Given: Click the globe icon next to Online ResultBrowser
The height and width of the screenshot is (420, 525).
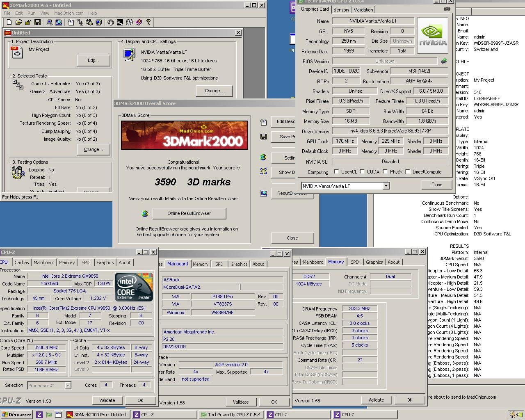Looking at the screenshot, I should click(x=145, y=213).
